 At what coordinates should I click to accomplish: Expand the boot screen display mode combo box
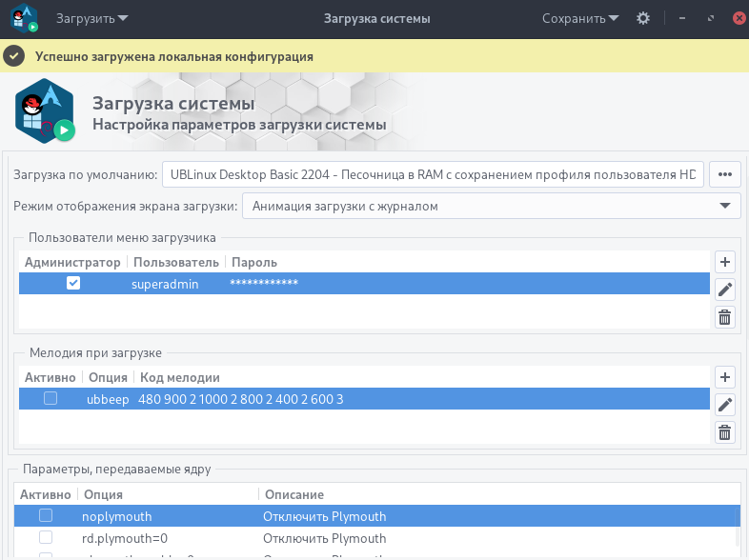tap(492, 206)
